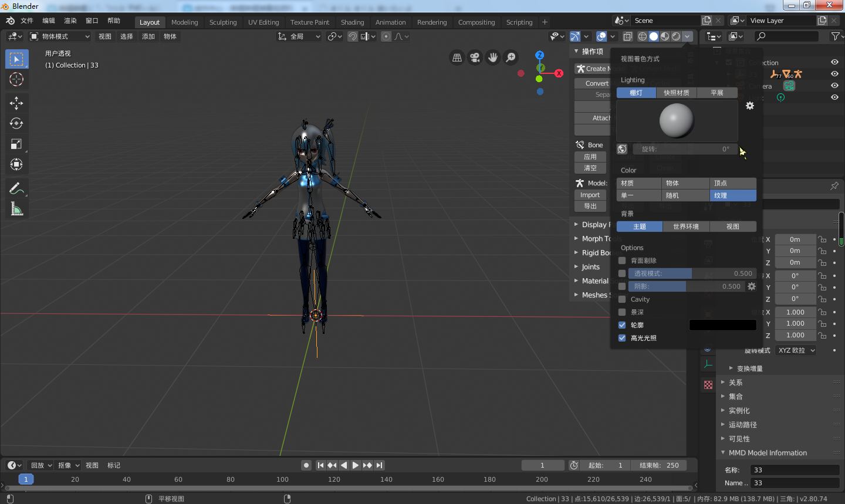Enable depth of field checkbox

(x=622, y=312)
